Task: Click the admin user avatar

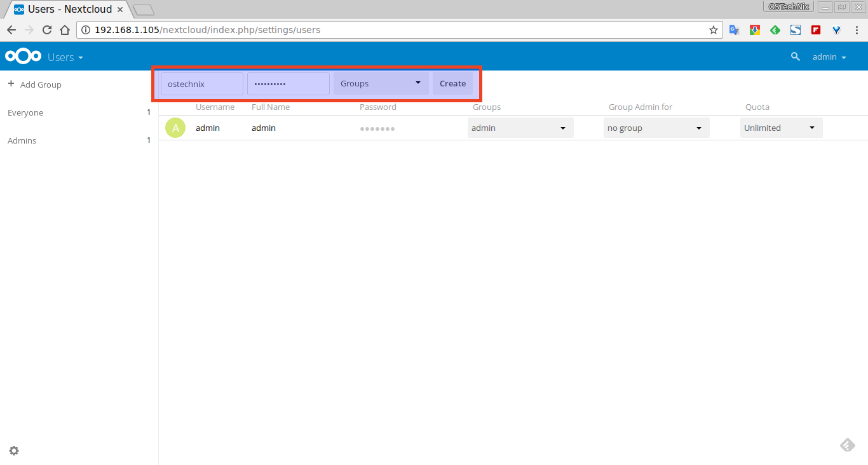Action: pyautogui.click(x=175, y=128)
